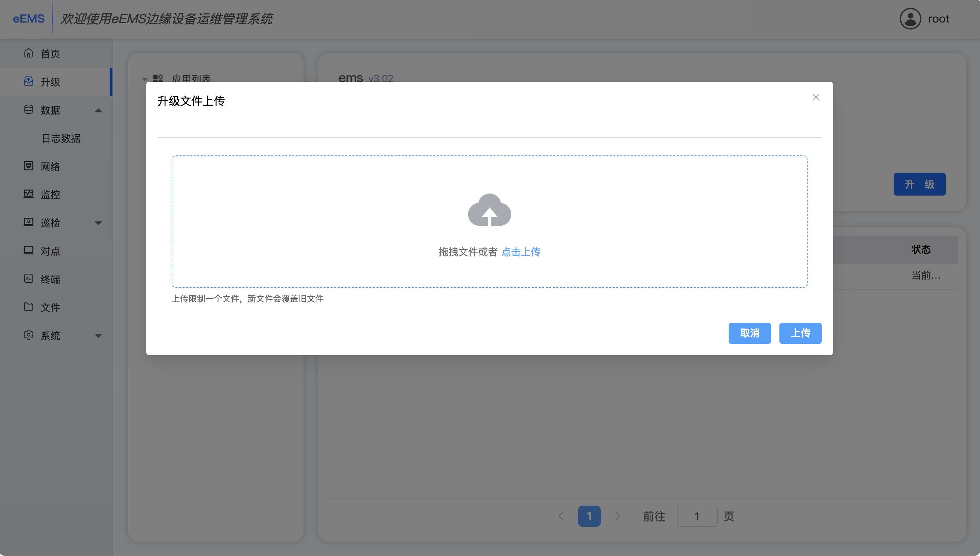Go to previous page arrow
980x556 pixels.
pos(561,516)
